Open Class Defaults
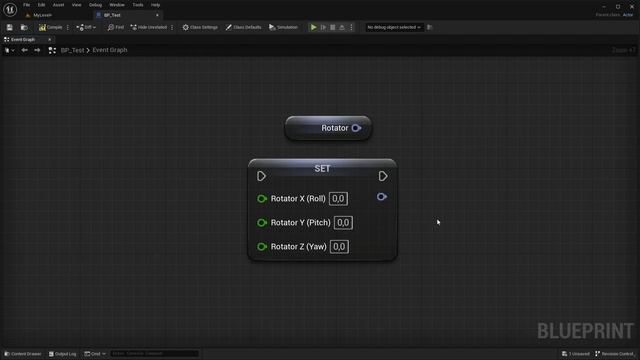This screenshot has height=360, width=640. (243, 27)
